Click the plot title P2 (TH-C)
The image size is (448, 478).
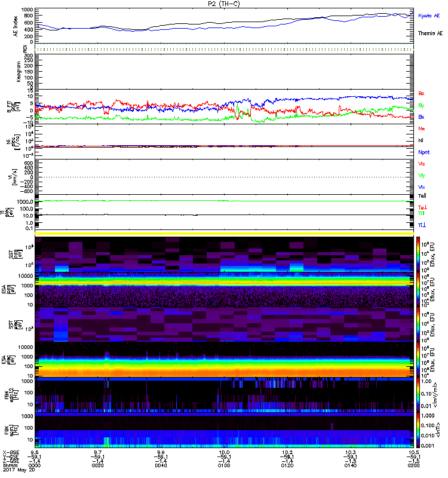pos(223,4)
